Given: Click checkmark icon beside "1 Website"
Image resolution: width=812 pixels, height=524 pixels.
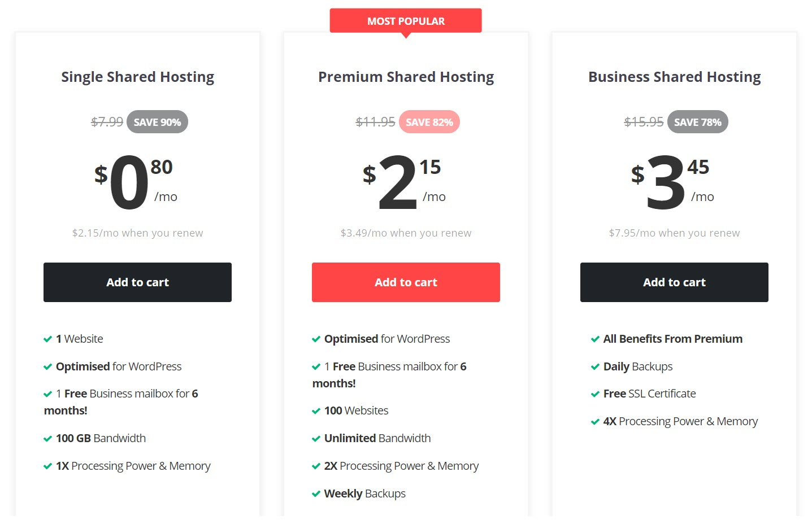Looking at the screenshot, I should 48,339.
